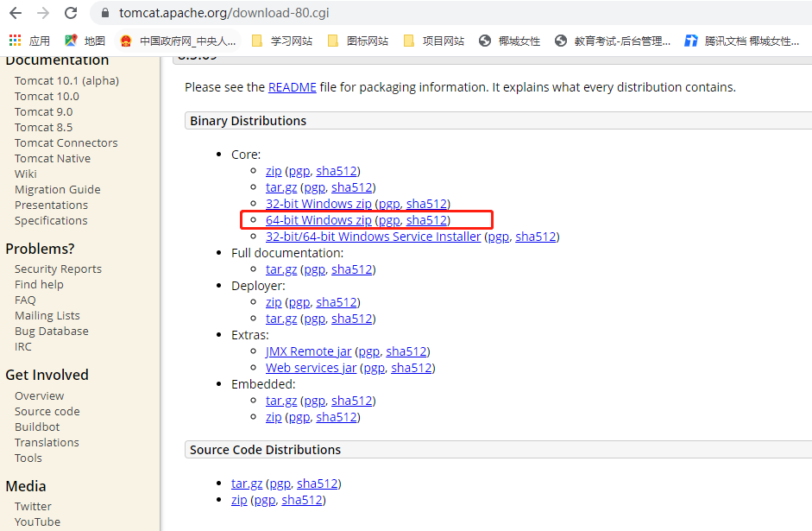812x531 pixels.
Task: Open Tomcat 10.0 documentation
Action: [47, 97]
